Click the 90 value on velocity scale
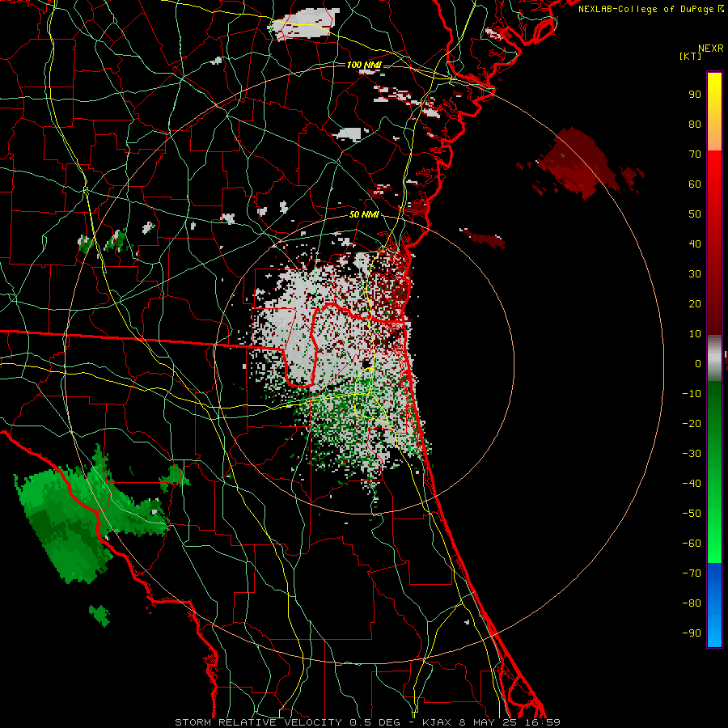 coord(695,95)
